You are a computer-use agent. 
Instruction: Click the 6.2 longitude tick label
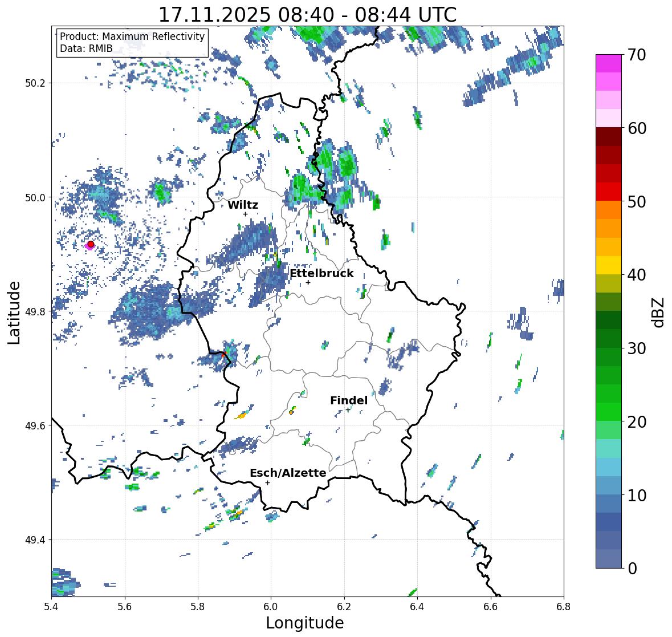pyautogui.click(x=344, y=607)
